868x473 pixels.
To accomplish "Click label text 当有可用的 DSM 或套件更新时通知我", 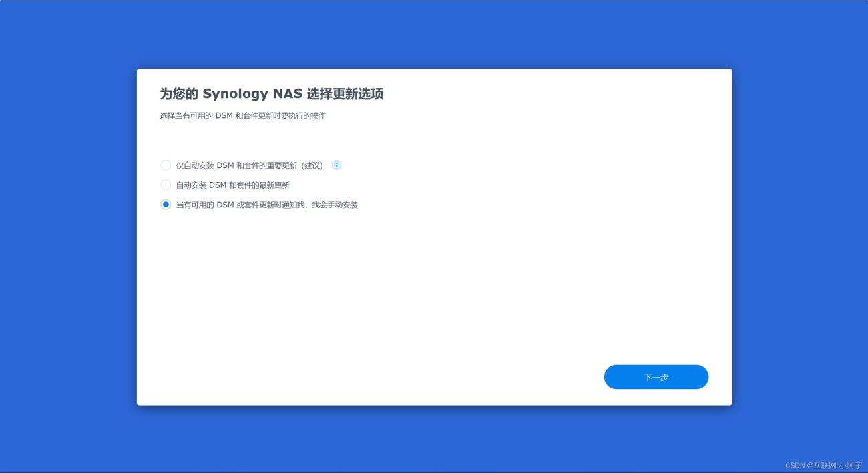I will [241, 205].
